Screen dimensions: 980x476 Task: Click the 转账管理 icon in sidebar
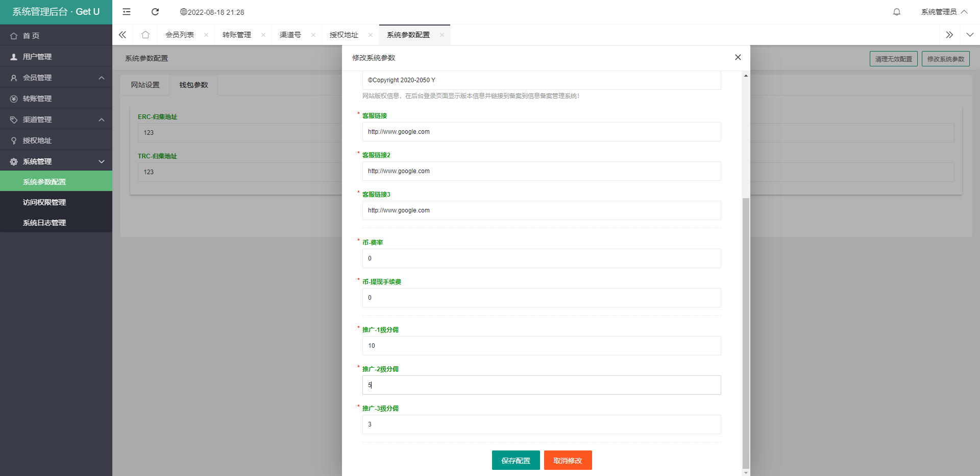pyautogui.click(x=14, y=98)
